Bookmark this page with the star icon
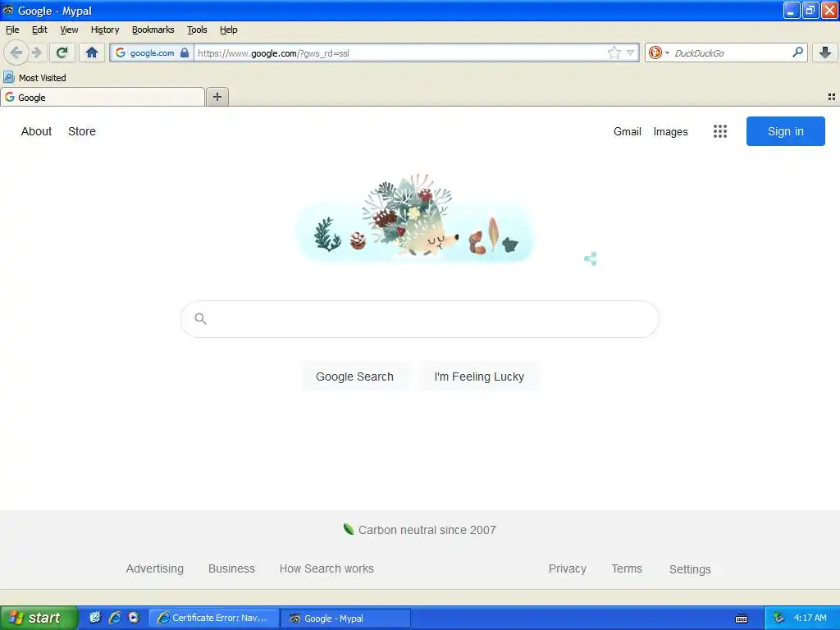Screen dimensions: 840x630 [x=614, y=52]
